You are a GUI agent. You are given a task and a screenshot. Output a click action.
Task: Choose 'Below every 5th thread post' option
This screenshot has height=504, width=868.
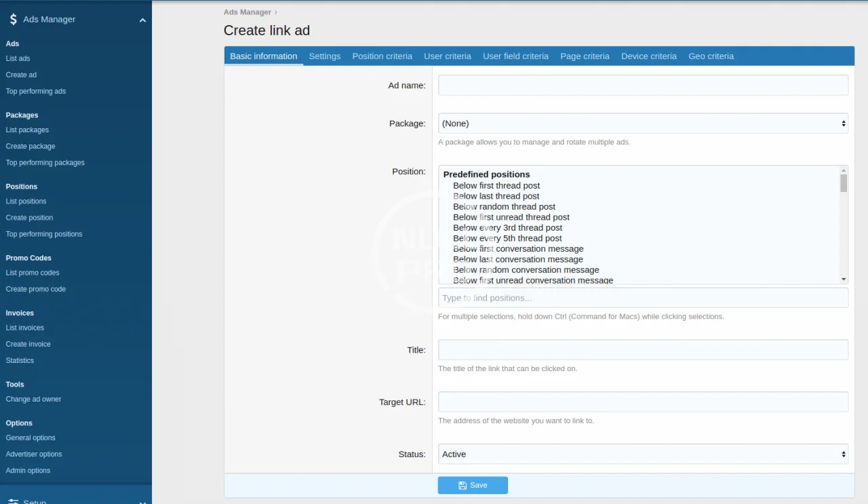(x=507, y=238)
